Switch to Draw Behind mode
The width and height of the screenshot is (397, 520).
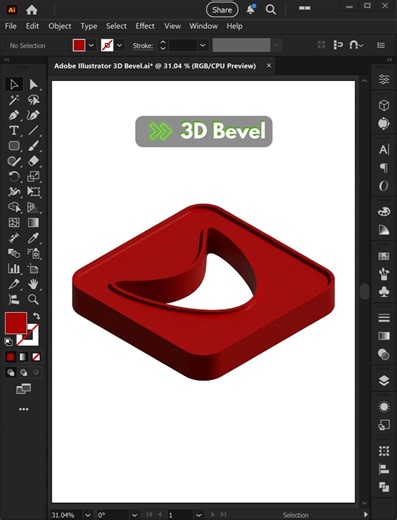click(x=23, y=372)
